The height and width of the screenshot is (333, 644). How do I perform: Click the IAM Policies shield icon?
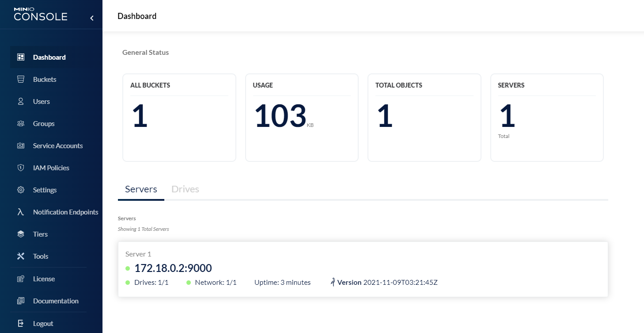tap(20, 167)
